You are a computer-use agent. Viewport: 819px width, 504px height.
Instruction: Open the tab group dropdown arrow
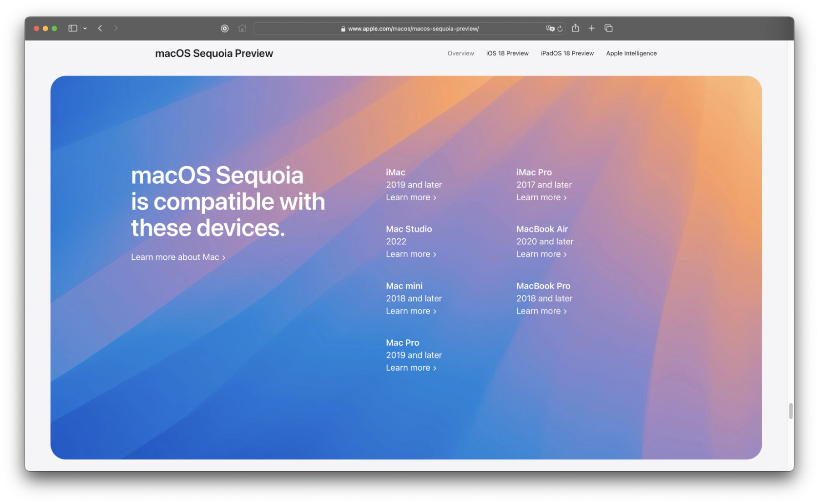[85, 28]
